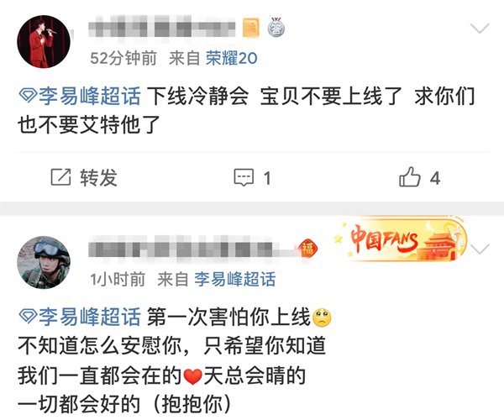The image size is (504, 420).
Task: Click the gold membership badge icon
Action: click(x=250, y=29)
